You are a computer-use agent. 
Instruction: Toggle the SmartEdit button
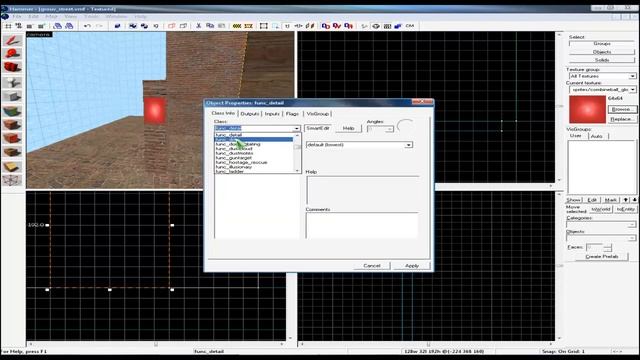point(318,128)
